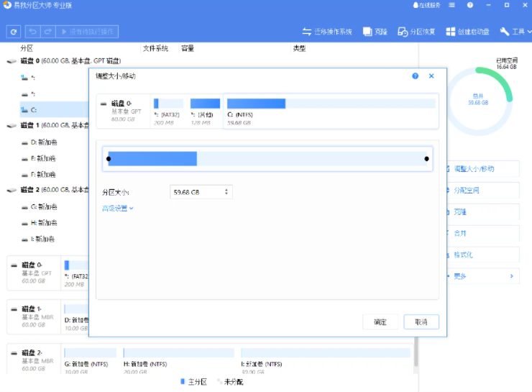Click the refresh icon in the toolbar

(13, 32)
